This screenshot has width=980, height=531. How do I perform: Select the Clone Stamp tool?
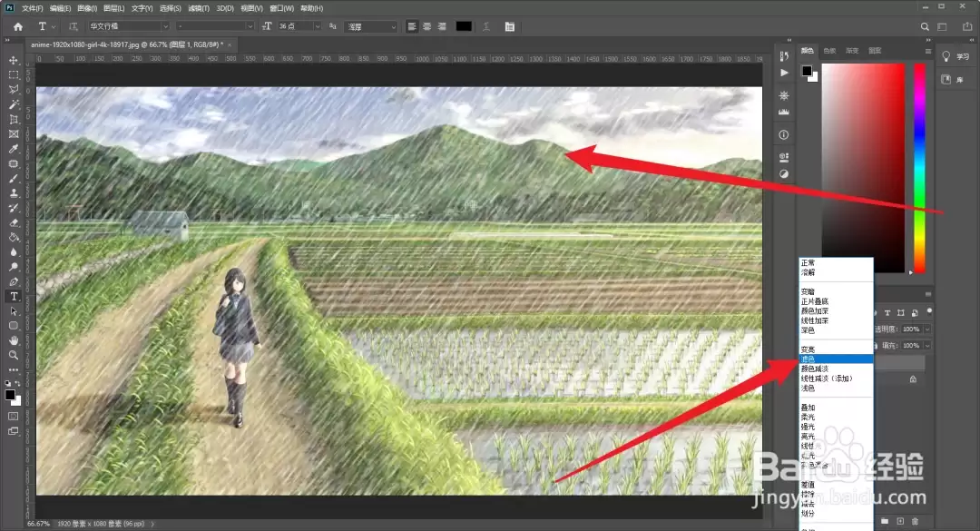(13, 193)
